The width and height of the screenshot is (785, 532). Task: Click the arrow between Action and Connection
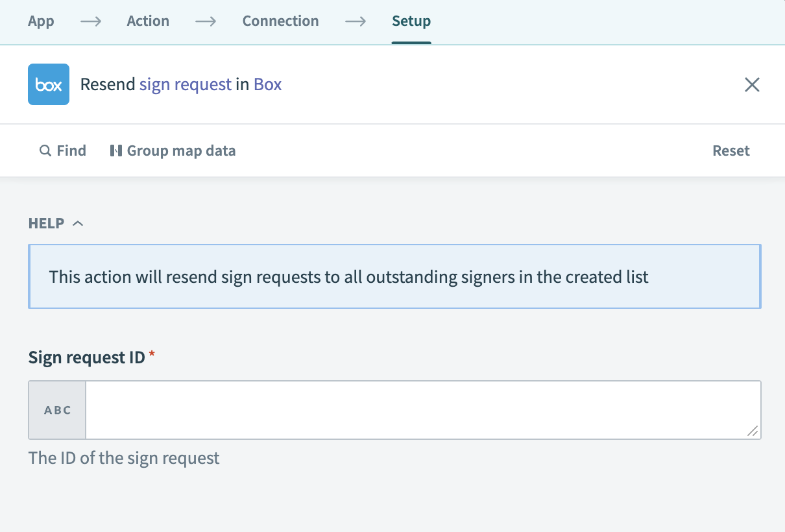tap(206, 21)
